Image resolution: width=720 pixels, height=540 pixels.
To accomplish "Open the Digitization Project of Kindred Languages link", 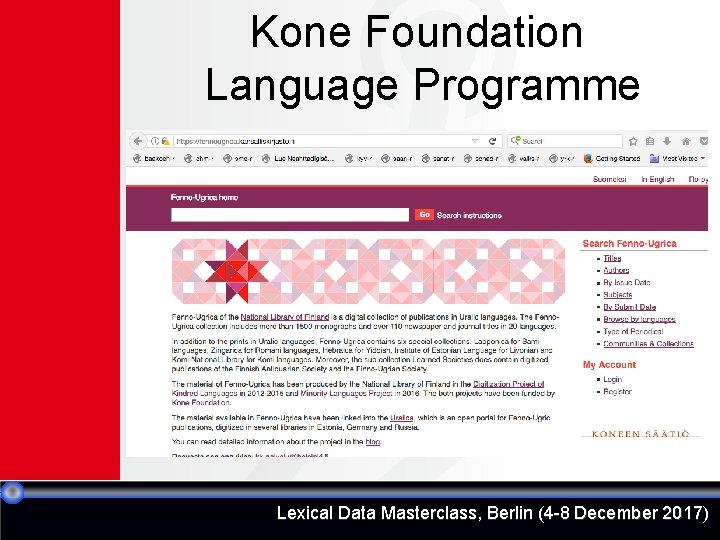I will tap(508, 384).
